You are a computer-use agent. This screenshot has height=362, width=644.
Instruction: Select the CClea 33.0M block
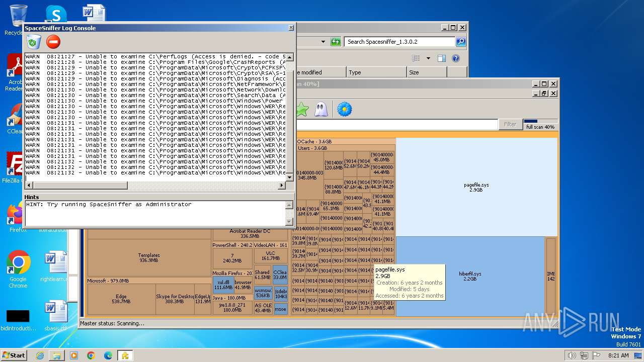pyautogui.click(x=280, y=275)
